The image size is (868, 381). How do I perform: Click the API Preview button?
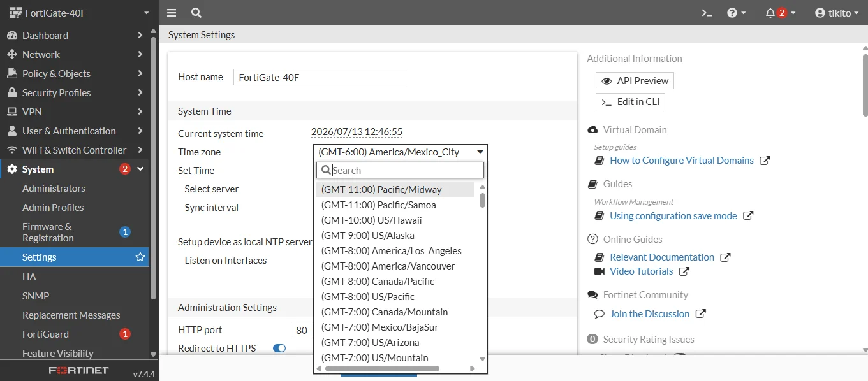[x=635, y=81]
